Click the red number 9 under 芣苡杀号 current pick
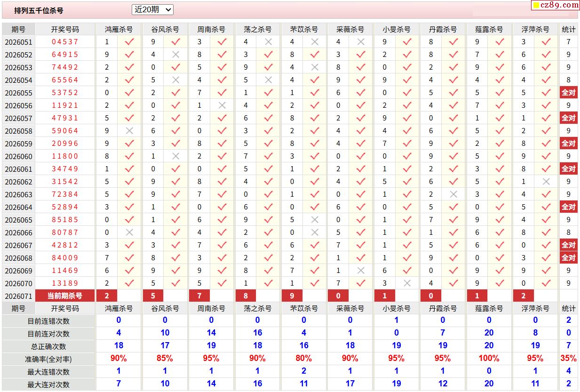Screen dimensions: 580x392 click(292, 296)
